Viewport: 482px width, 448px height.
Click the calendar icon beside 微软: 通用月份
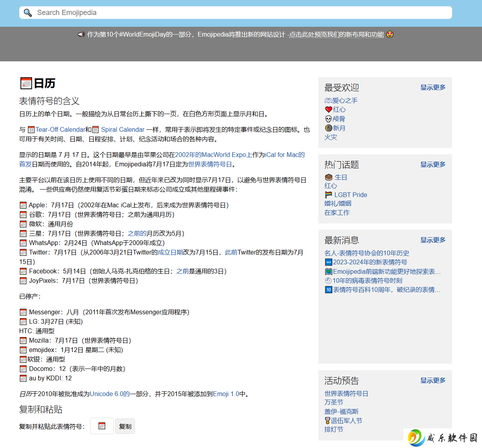pyautogui.click(x=23, y=224)
